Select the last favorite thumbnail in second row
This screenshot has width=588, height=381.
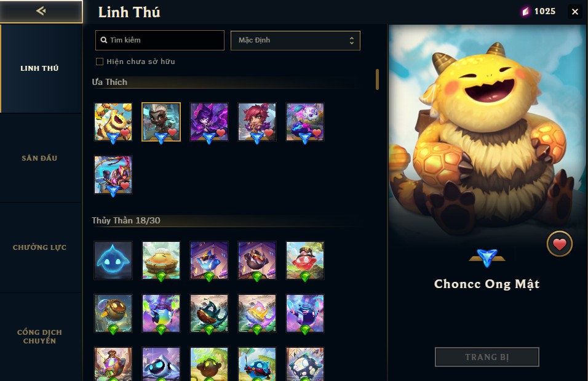tap(113, 175)
